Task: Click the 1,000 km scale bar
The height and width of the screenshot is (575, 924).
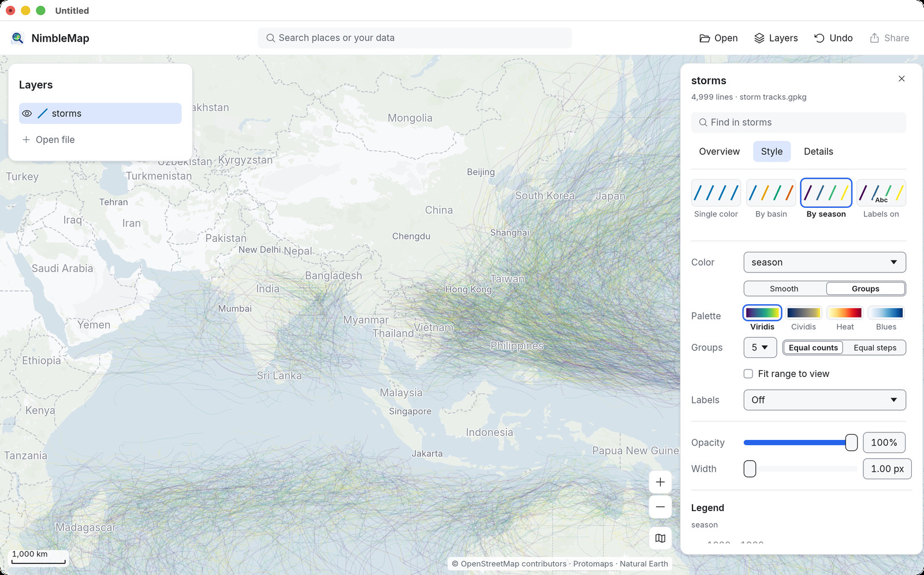Action: coord(38,557)
